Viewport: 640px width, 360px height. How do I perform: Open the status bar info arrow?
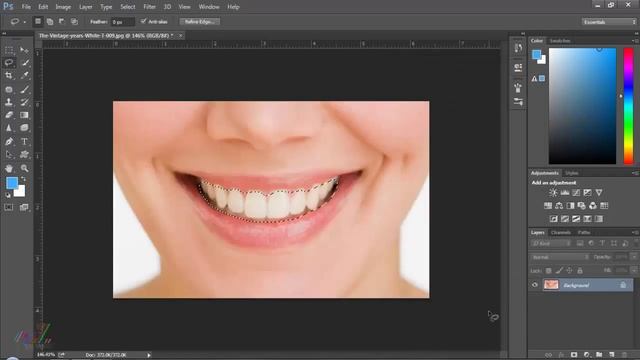coord(149,355)
